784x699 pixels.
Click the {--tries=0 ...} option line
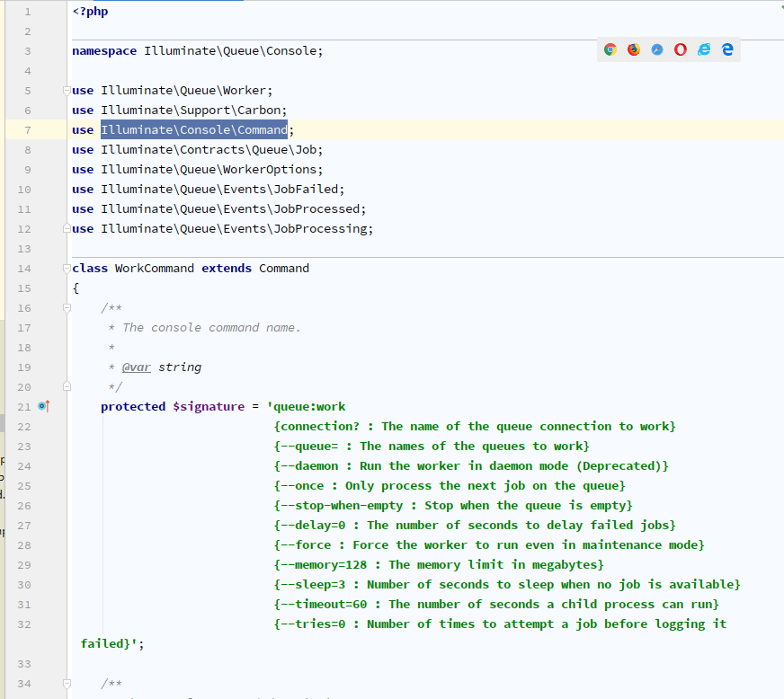500,624
